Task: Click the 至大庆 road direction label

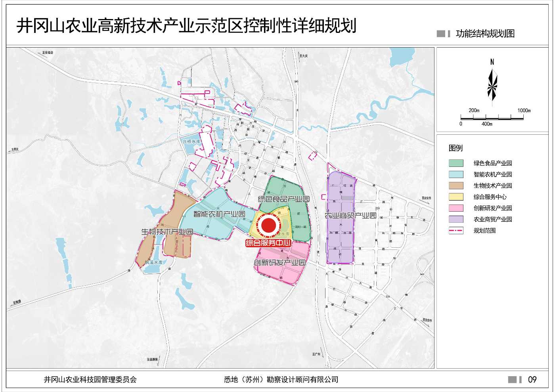Action: (304, 56)
